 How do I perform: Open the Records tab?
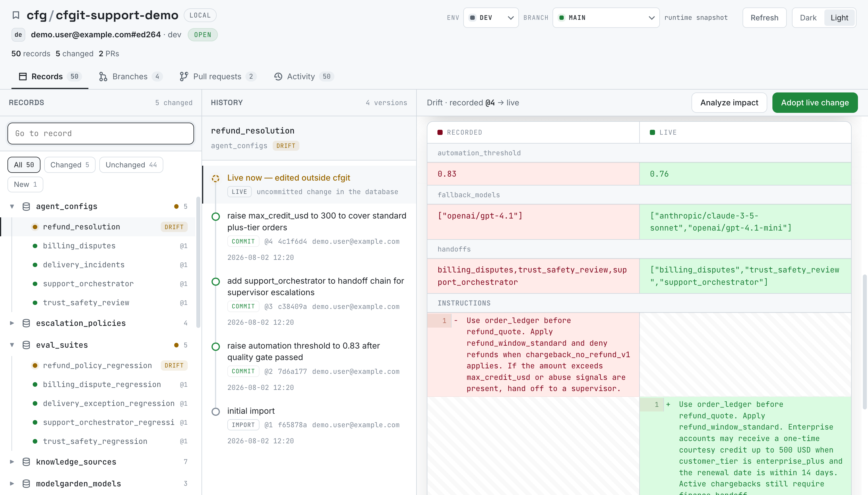click(x=50, y=76)
